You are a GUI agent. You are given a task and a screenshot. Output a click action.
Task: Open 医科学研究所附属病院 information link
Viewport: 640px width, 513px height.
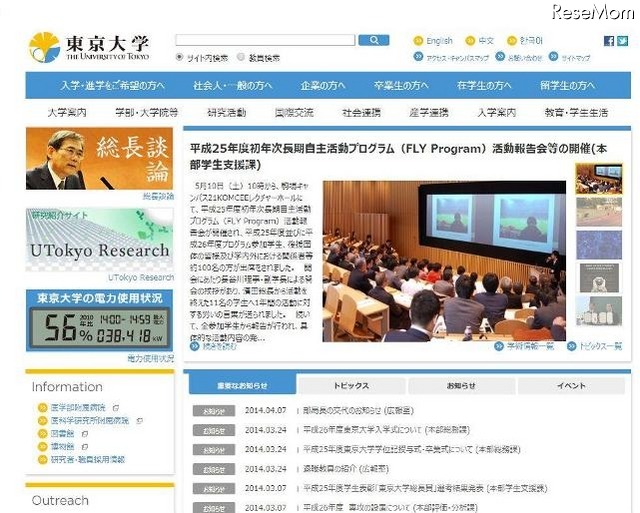(90, 420)
